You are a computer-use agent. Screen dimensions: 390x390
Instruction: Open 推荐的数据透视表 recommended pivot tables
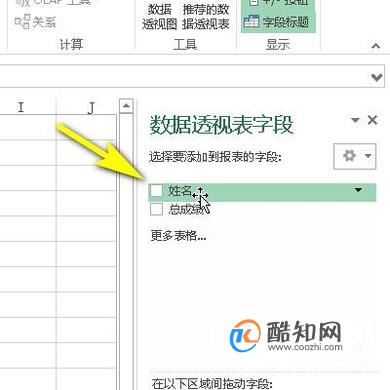pyautogui.click(x=206, y=16)
